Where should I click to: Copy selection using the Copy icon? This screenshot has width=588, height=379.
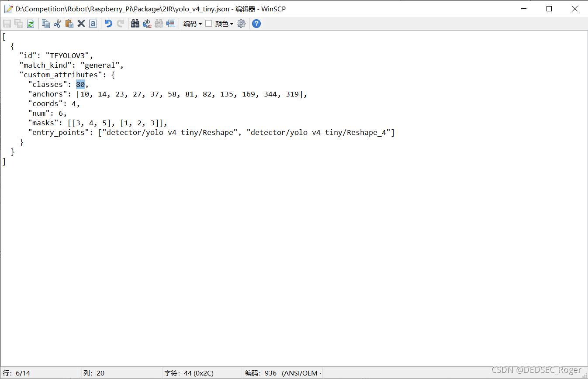coord(46,24)
